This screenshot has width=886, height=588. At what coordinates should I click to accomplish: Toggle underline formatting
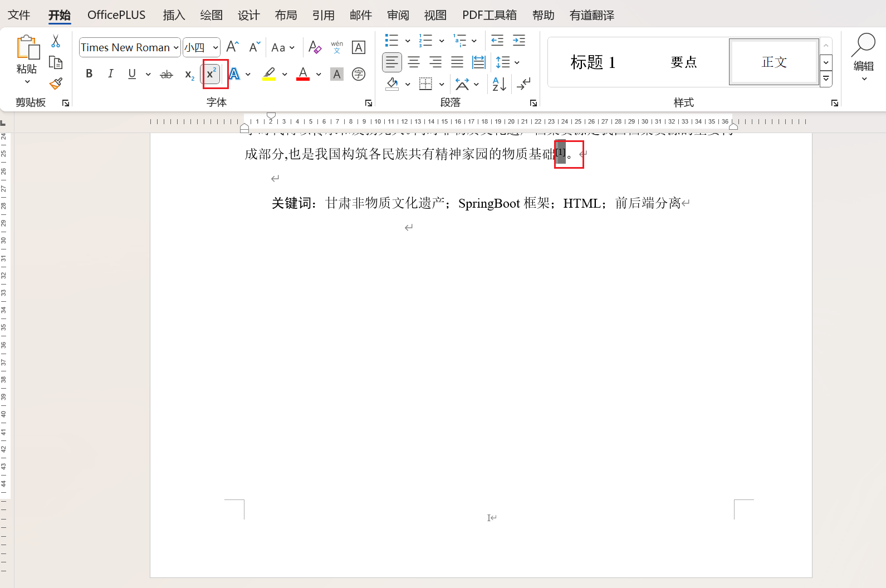tap(132, 73)
